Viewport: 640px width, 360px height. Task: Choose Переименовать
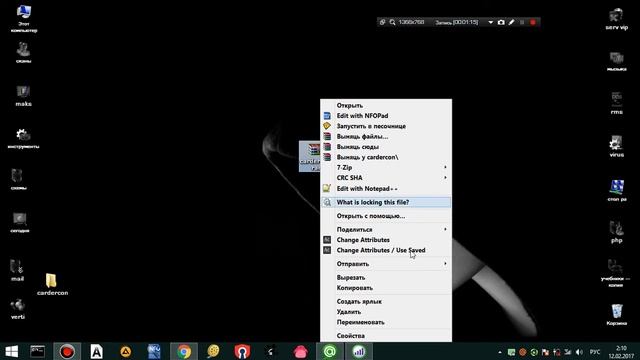point(386,322)
